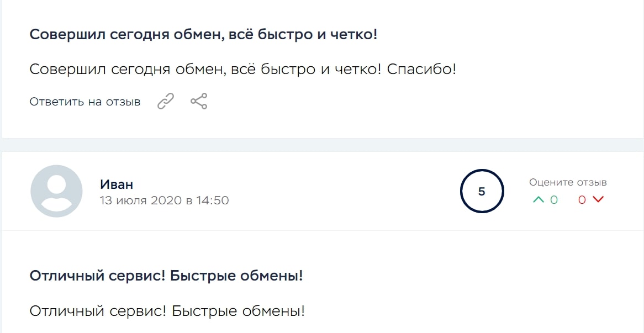Open reviewer name 'Иван'
The width and height of the screenshot is (644, 333).
click(117, 184)
